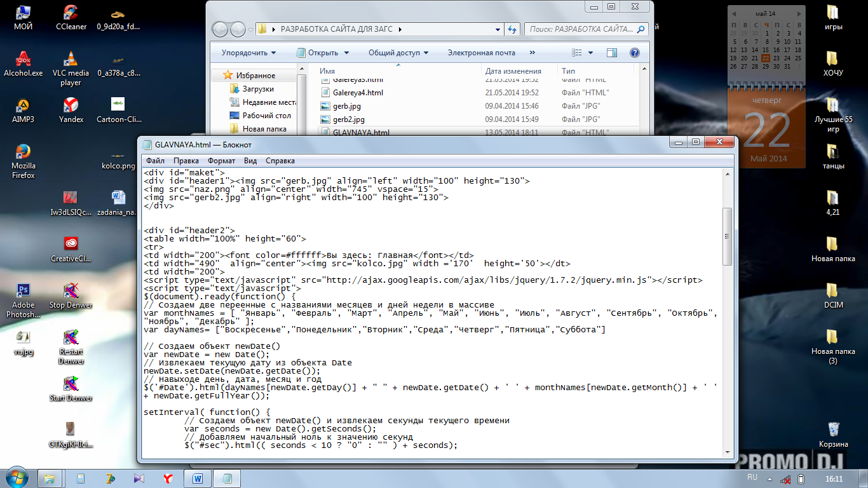
Task: Open Упорядочить dropdown in Explorer
Action: click(x=248, y=53)
